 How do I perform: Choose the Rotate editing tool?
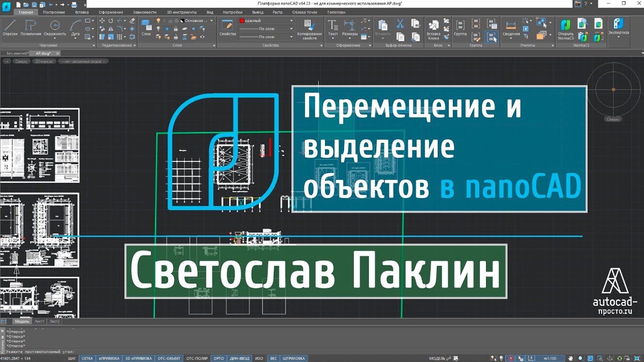111,21
